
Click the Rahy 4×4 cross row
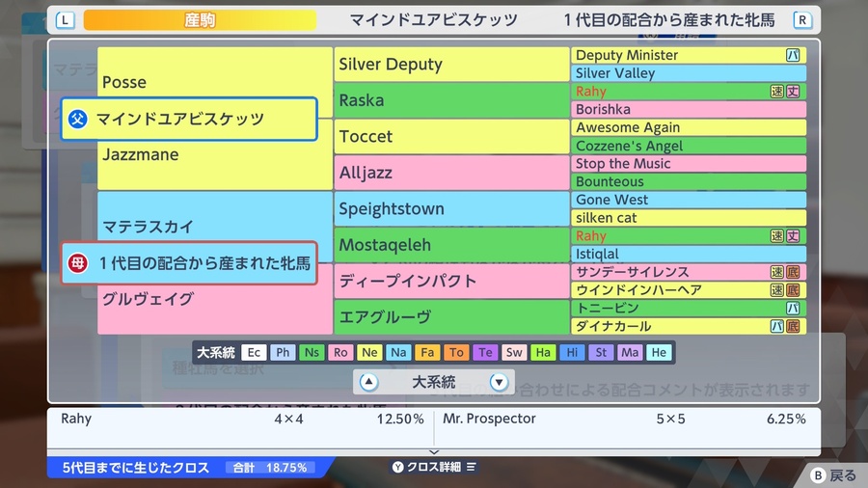[x=241, y=420]
